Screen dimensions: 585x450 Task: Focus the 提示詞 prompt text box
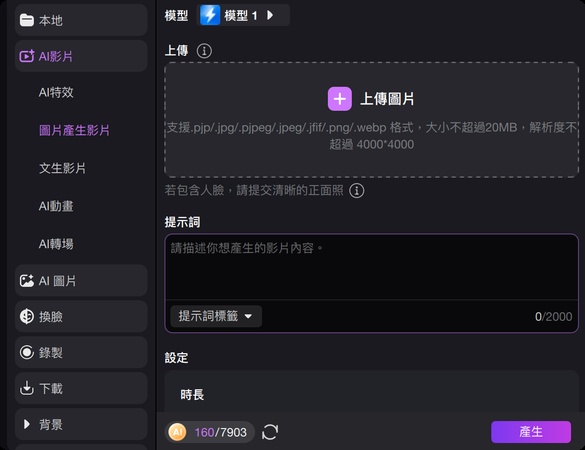[x=372, y=267]
